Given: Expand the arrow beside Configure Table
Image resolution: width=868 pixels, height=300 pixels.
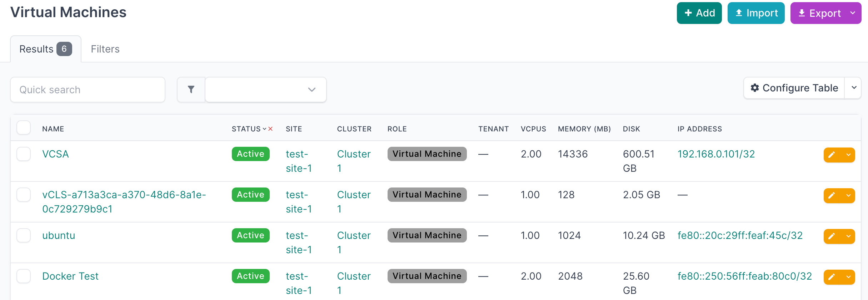Looking at the screenshot, I should (x=854, y=88).
